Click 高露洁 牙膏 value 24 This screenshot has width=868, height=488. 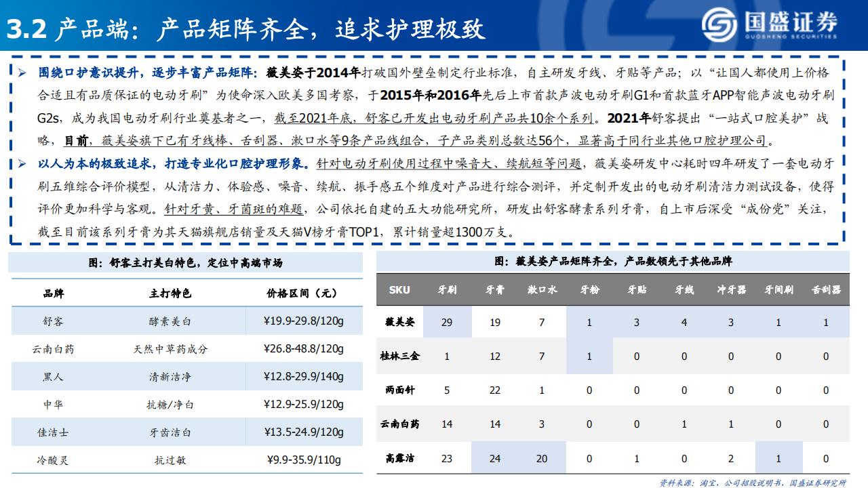point(494,458)
